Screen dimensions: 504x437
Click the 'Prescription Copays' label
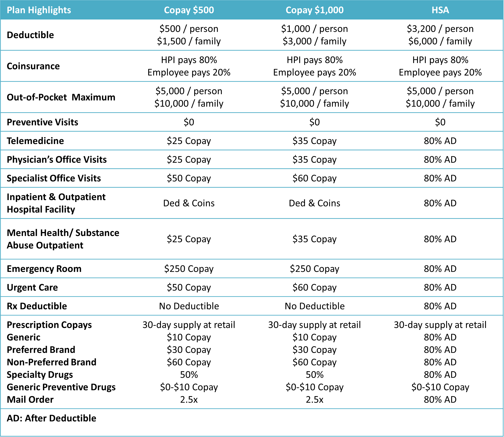49,325
